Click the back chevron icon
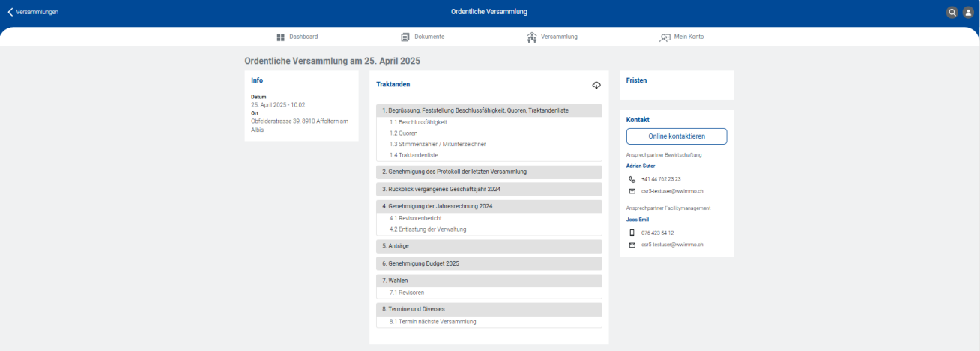The height and width of the screenshot is (351, 980). (x=10, y=12)
